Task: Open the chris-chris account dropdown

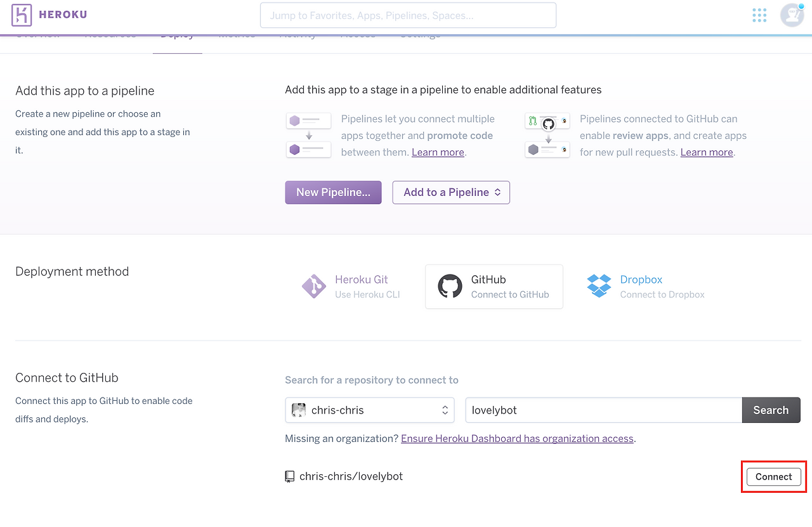Action: coord(370,410)
